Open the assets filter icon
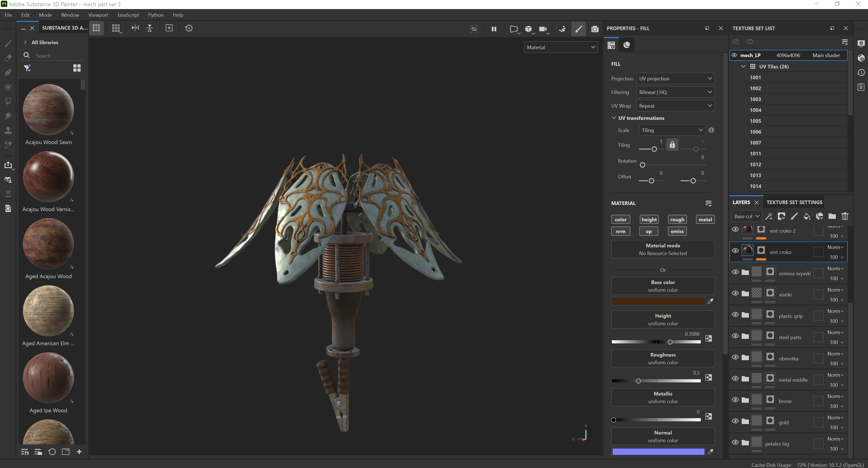868x468 pixels. pyautogui.click(x=27, y=68)
